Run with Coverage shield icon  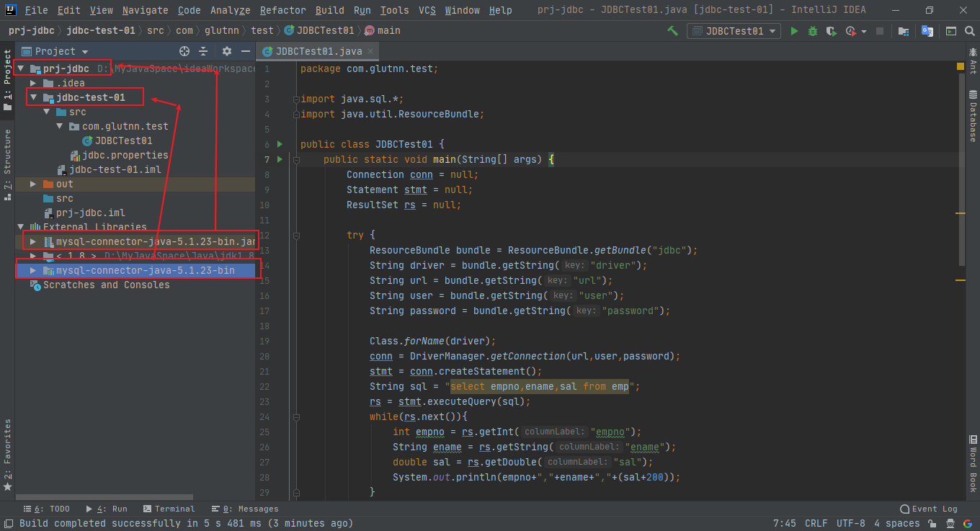(832, 31)
